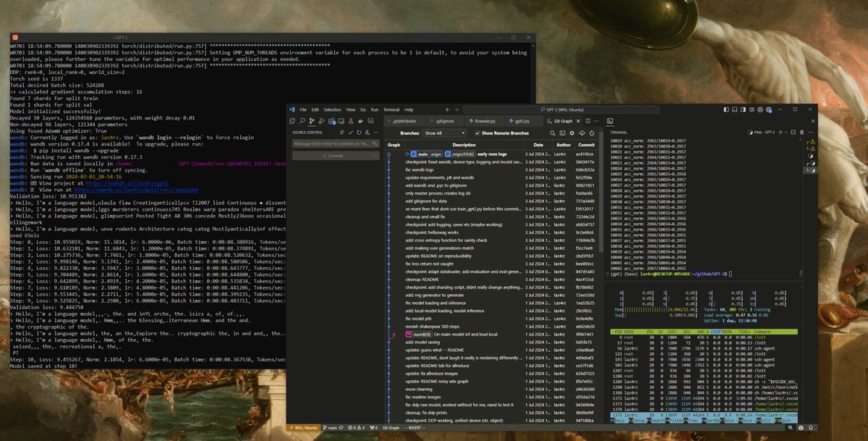Image resolution: width=868 pixels, height=441 pixels.
Task: Click the commit message input field
Action: [336, 143]
